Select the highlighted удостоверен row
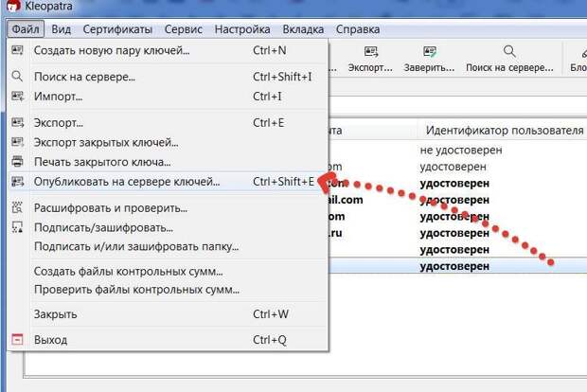 (x=458, y=266)
